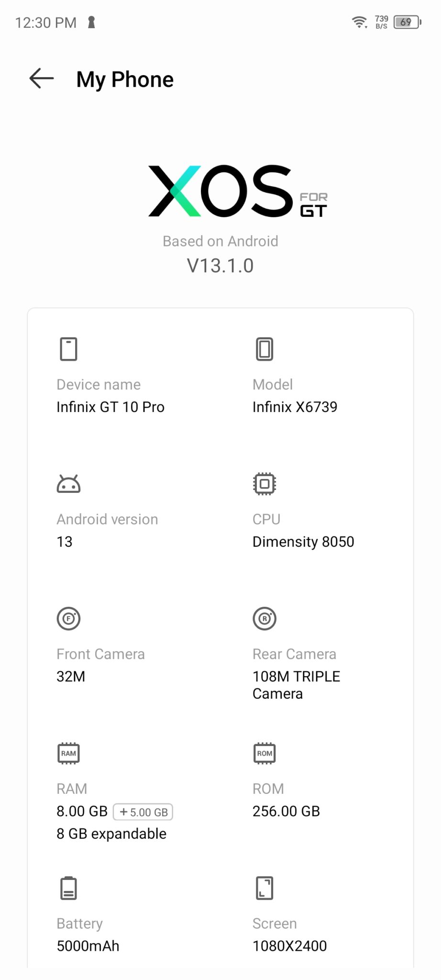Screen dimensions: 441x980
Task: Tap the Wi-Fi status icon
Action: tap(359, 22)
